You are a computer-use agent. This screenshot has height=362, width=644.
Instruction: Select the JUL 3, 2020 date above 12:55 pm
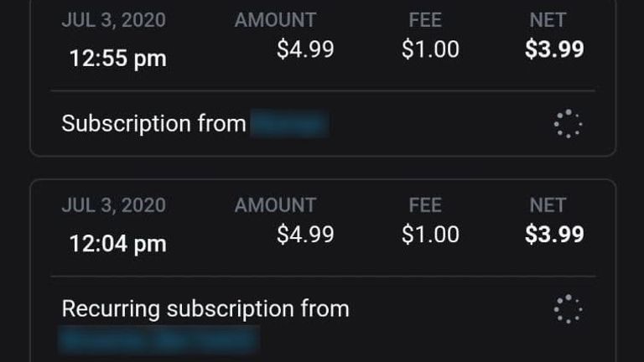114,20
